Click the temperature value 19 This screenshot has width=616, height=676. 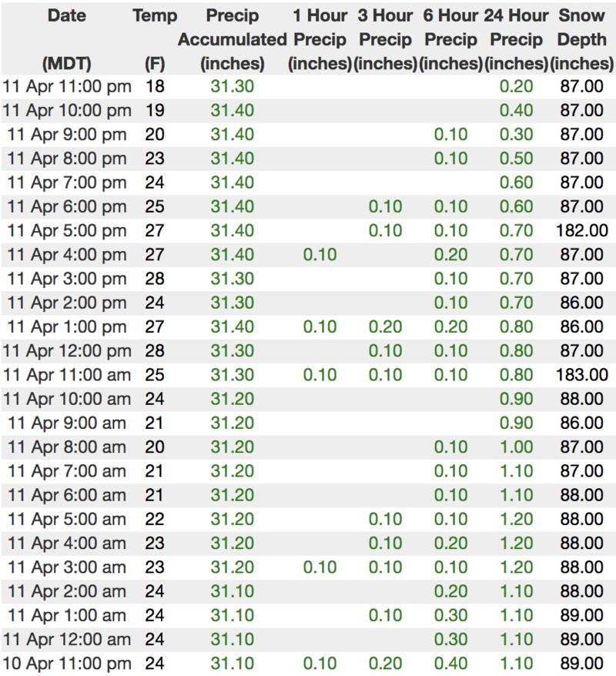155,110
